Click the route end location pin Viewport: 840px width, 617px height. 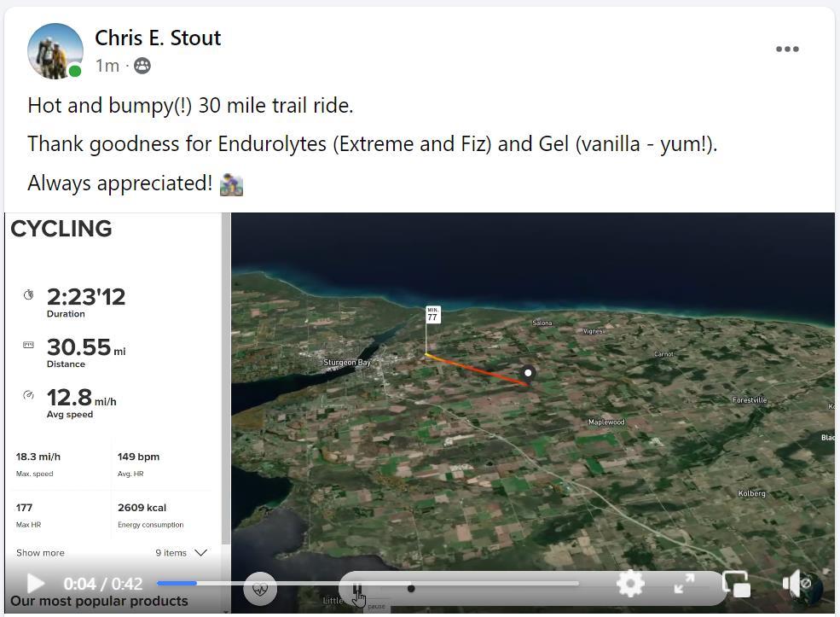pyautogui.click(x=528, y=374)
